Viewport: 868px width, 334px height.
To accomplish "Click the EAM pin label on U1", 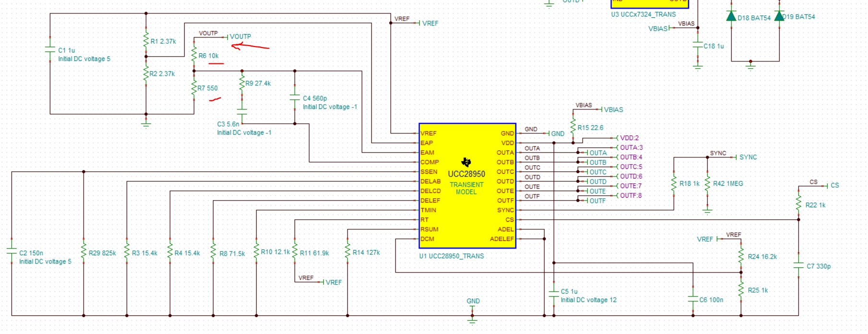I will [427, 152].
